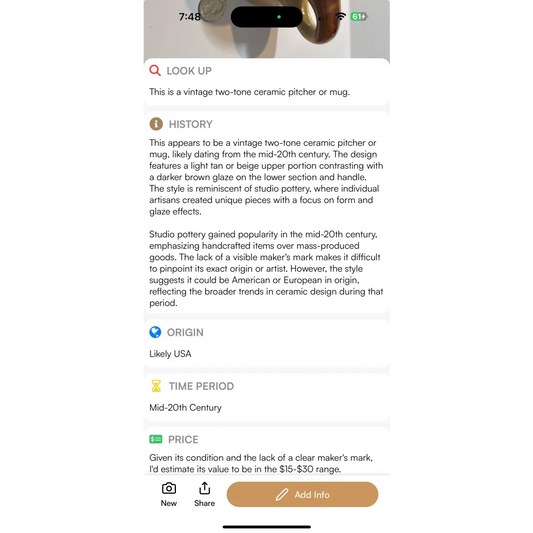
Task: Tap the red Look Up magnifier icon
Action: pyautogui.click(x=155, y=70)
